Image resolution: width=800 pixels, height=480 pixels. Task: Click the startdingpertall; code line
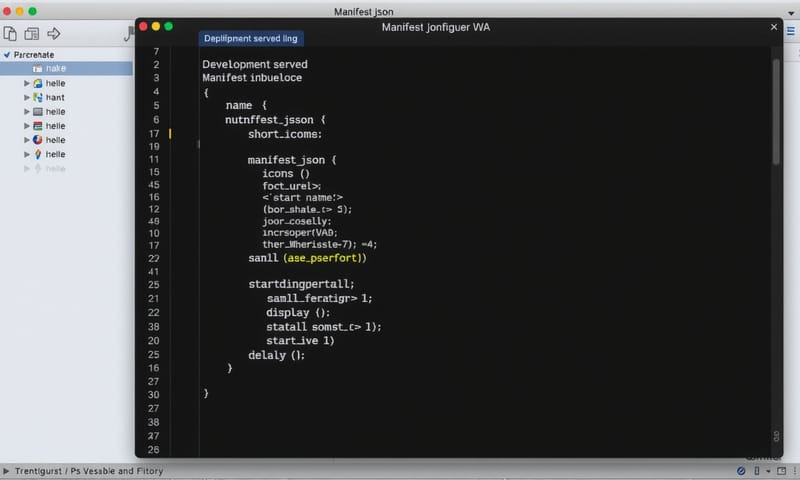coord(301,284)
